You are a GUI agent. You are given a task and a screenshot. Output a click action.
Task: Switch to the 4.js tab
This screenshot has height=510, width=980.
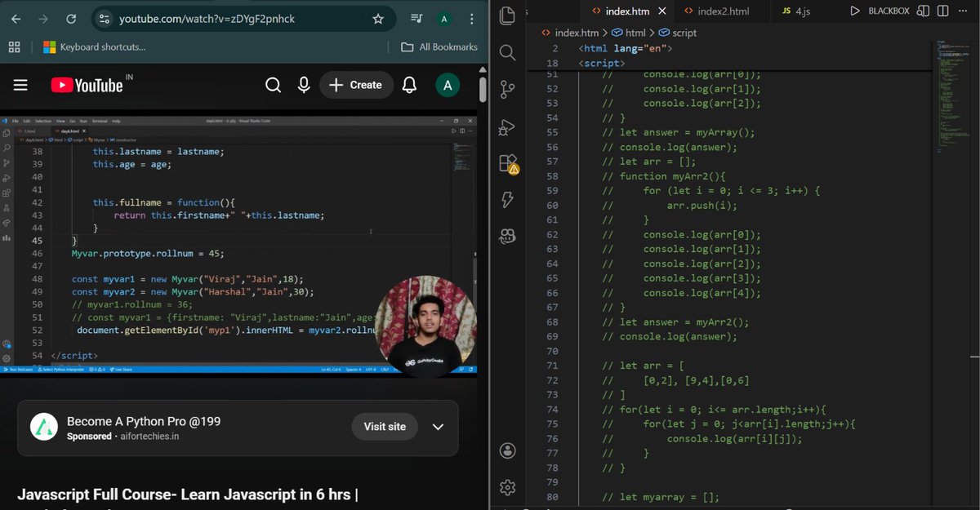(x=795, y=11)
